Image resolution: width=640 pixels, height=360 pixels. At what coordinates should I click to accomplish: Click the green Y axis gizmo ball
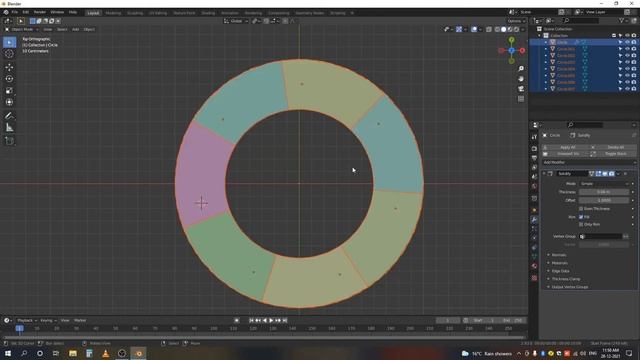[x=511, y=40]
